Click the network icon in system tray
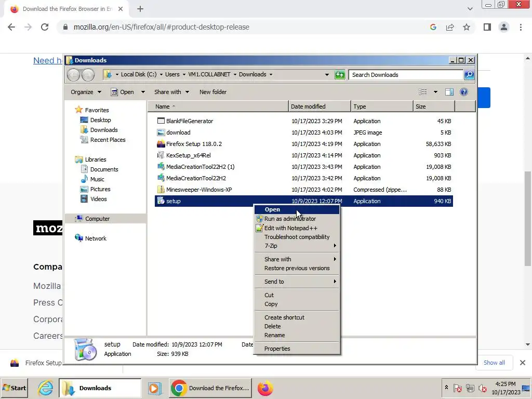Screen dimensions: 532x399 click(470, 388)
